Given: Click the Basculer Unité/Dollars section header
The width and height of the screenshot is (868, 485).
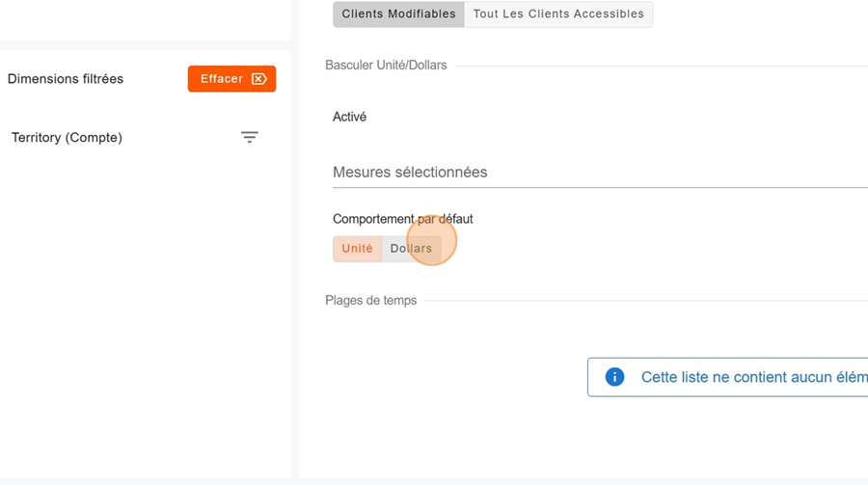Looking at the screenshot, I should coord(386,66).
